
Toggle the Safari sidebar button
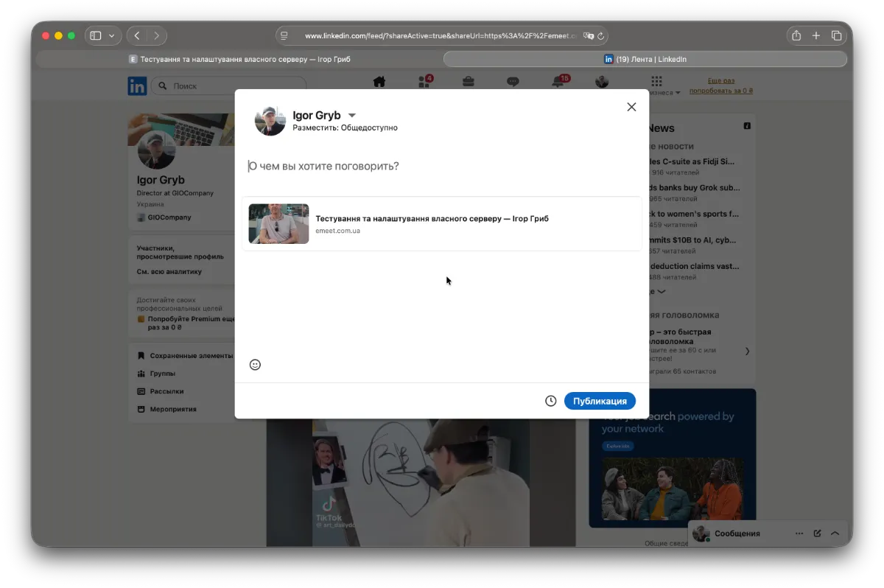96,35
